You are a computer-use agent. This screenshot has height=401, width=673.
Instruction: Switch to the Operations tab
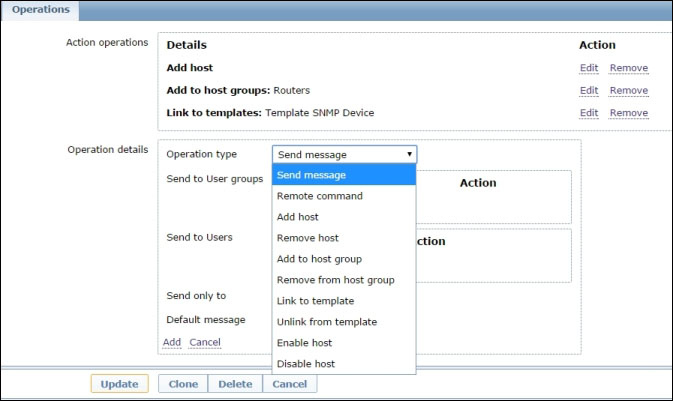click(40, 10)
